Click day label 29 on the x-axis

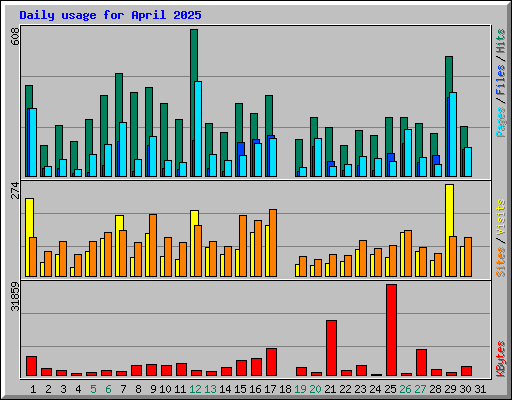point(450,389)
